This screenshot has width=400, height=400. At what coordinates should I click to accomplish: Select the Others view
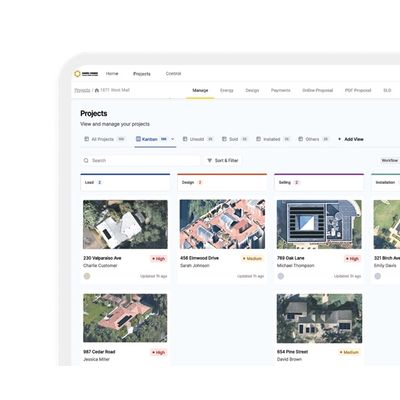coord(314,139)
